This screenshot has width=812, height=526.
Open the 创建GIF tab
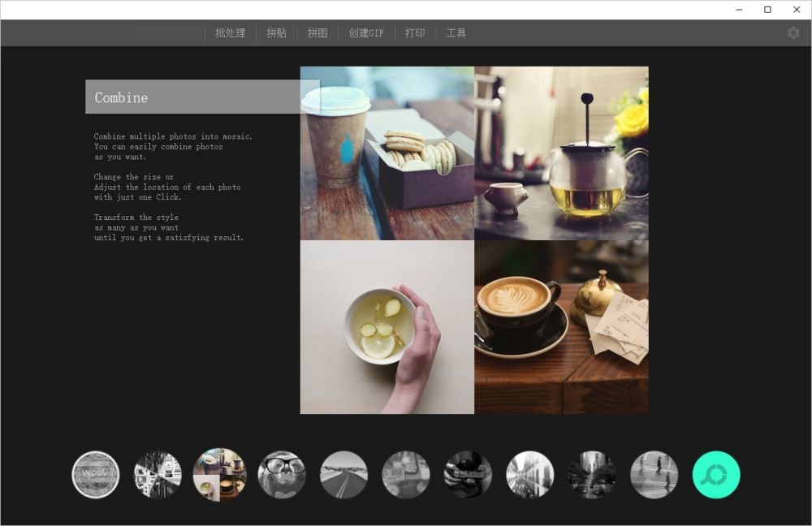366,33
